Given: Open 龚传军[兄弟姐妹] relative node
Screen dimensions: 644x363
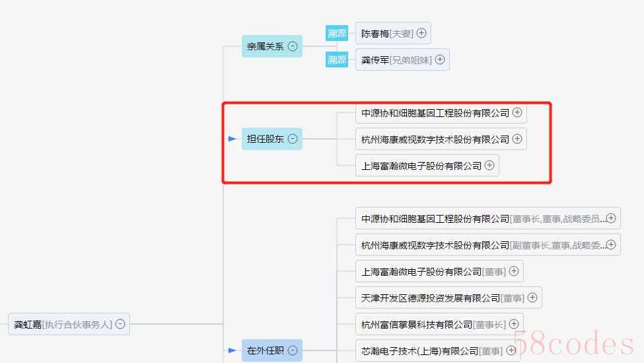Looking at the screenshot, I should pyautogui.click(x=402, y=60).
